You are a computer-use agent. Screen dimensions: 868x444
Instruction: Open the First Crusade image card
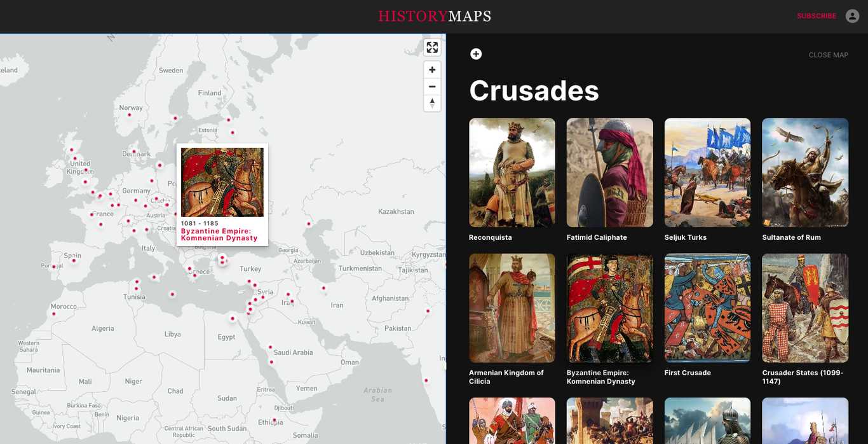(x=707, y=308)
